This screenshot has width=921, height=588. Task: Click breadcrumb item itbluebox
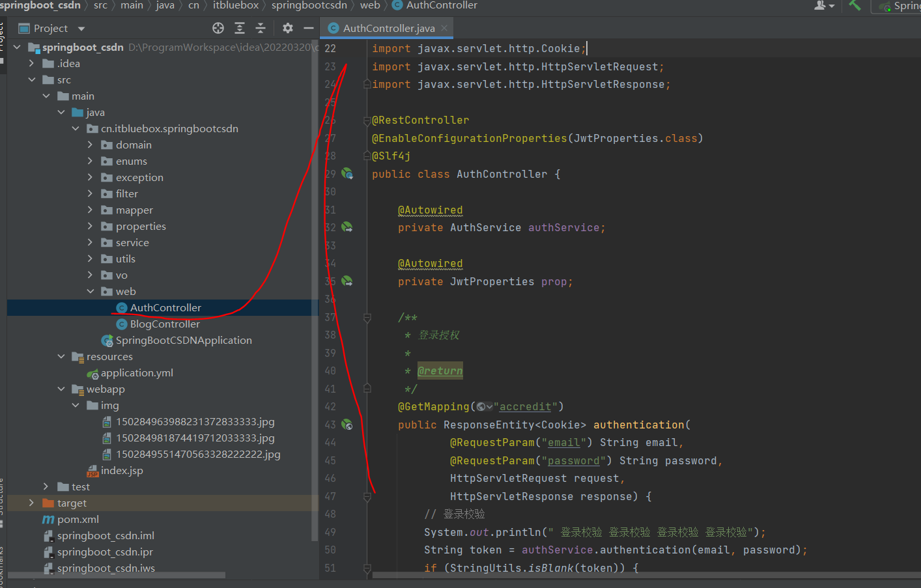[236, 5]
